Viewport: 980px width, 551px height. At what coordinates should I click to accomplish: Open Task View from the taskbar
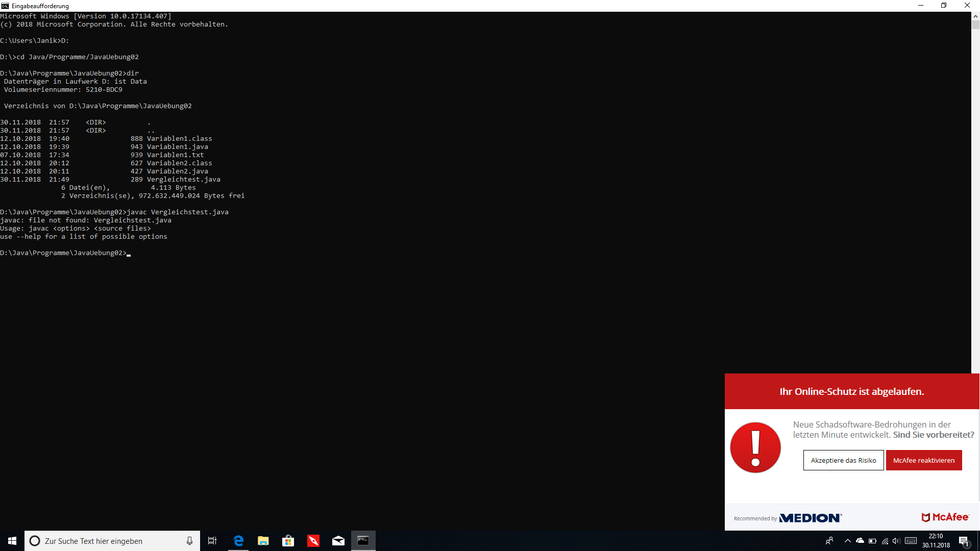[x=212, y=541]
